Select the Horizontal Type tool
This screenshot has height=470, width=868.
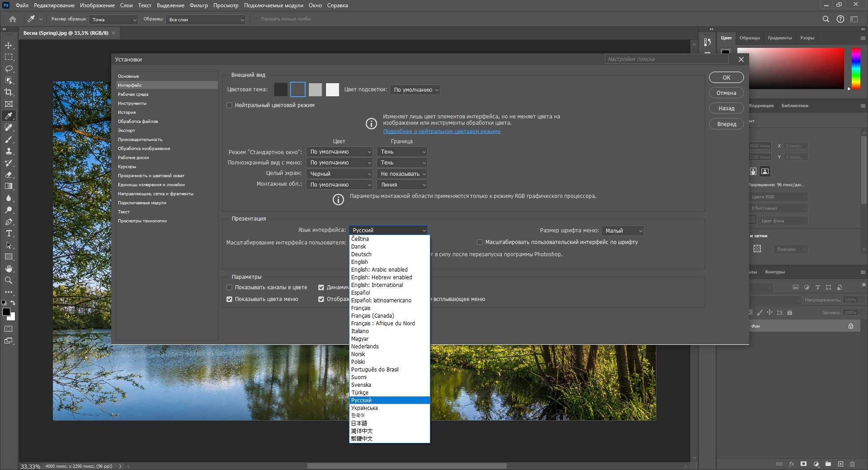(9, 234)
